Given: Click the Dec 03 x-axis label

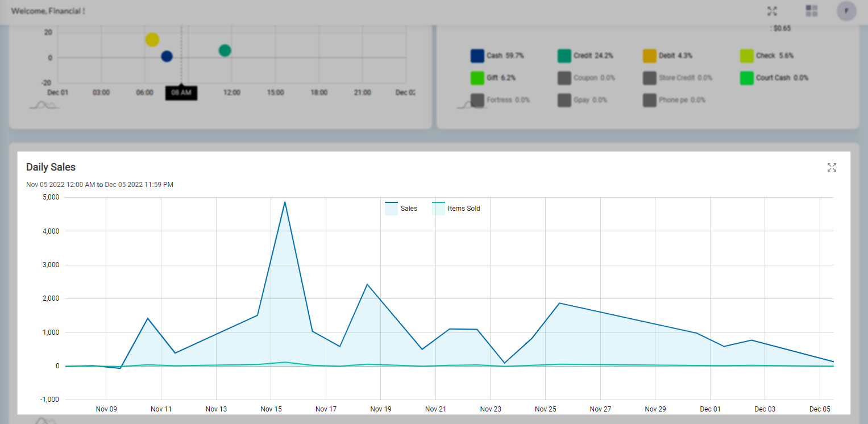Looking at the screenshot, I should click(765, 409).
